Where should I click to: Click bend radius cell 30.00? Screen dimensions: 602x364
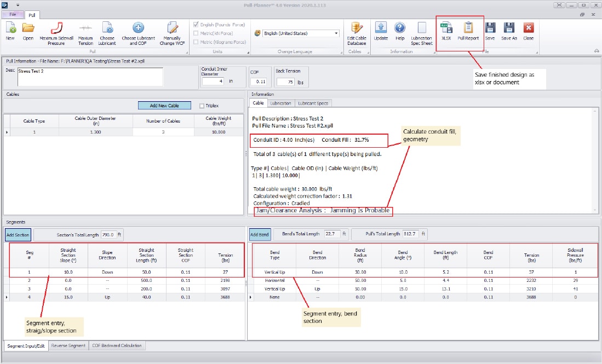click(360, 272)
